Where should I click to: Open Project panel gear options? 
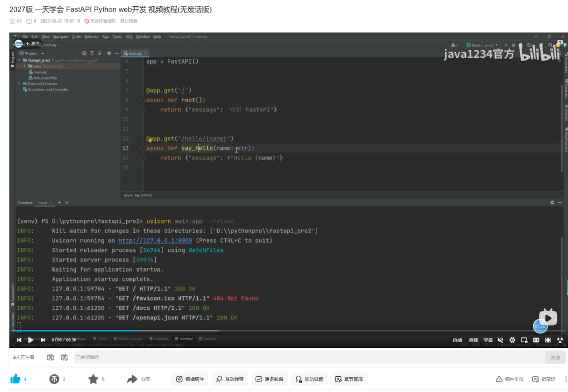109,53
